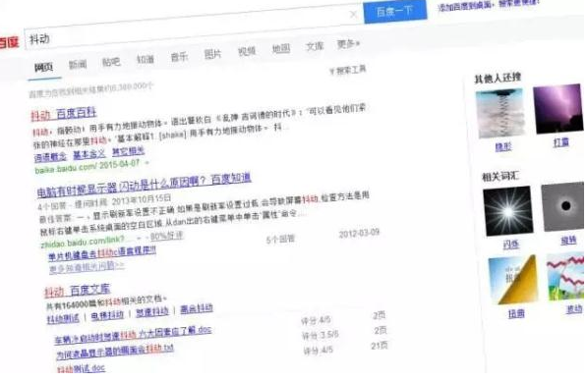This screenshot has width=588, height=382.
Task: Open the 抖动_百度百科 result link
Action: point(64,114)
